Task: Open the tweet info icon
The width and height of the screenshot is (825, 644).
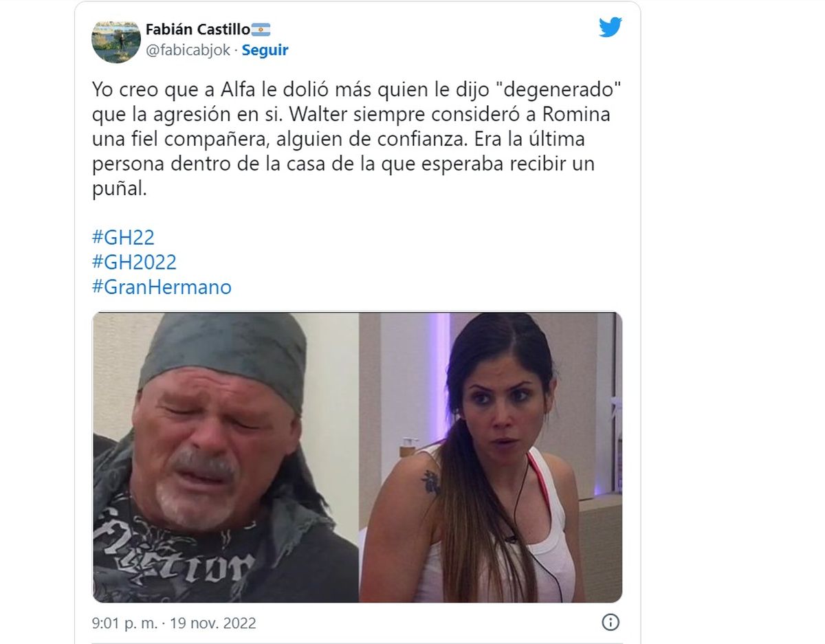Action: pyautogui.click(x=610, y=623)
